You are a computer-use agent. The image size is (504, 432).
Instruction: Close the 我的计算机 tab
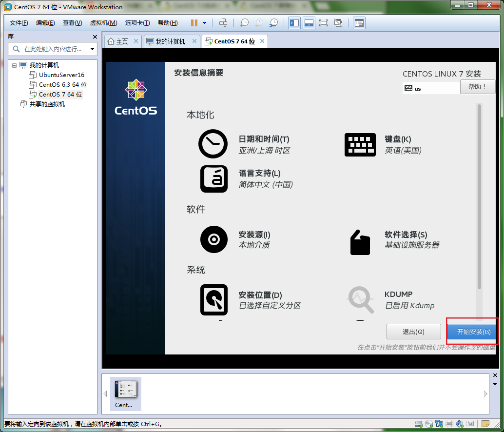[194, 41]
